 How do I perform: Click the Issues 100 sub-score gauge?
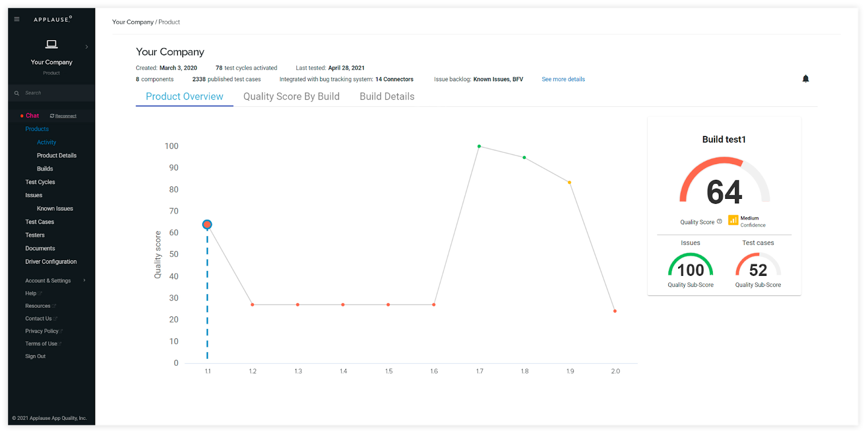tap(691, 264)
